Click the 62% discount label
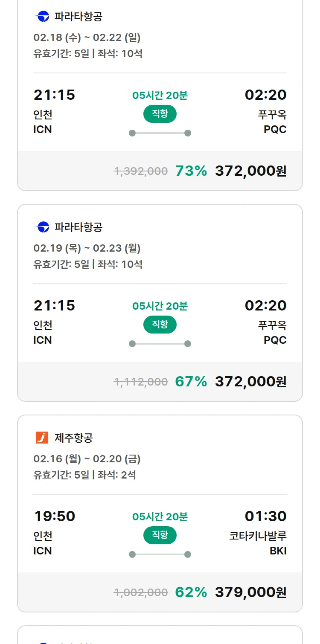Viewport: 320px width, 644px height. tap(191, 592)
